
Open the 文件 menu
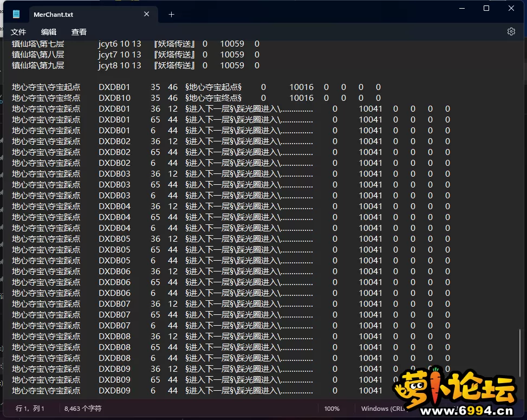pyautogui.click(x=18, y=32)
